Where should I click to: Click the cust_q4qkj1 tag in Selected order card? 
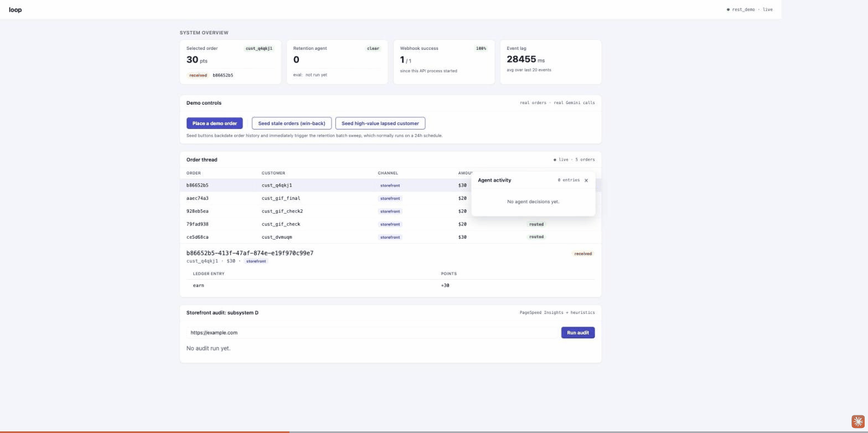tap(259, 49)
